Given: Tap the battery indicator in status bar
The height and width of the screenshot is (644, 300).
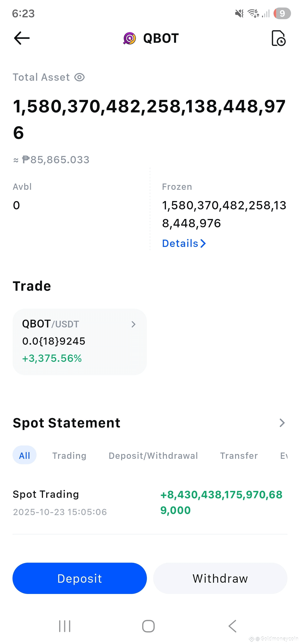Looking at the screenshot, I should 282,14.
